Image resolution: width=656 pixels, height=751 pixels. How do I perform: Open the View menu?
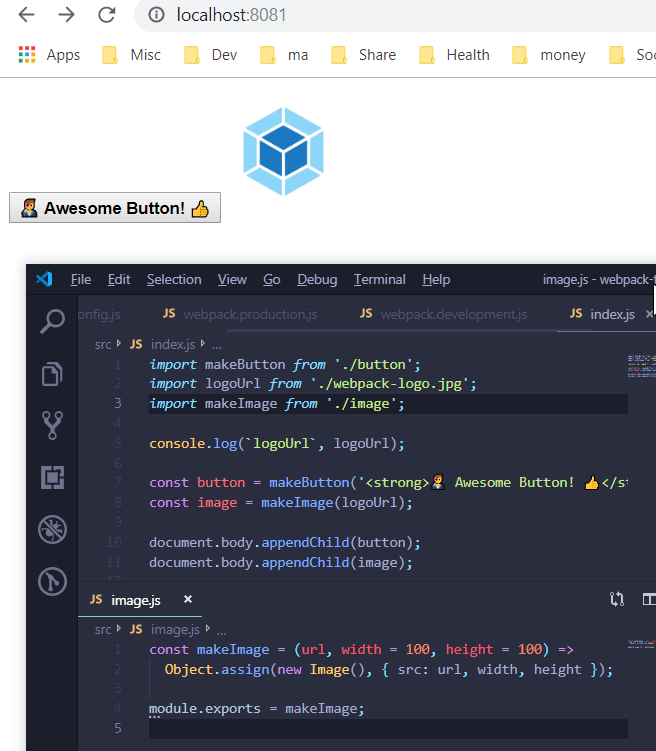(232, 279)
